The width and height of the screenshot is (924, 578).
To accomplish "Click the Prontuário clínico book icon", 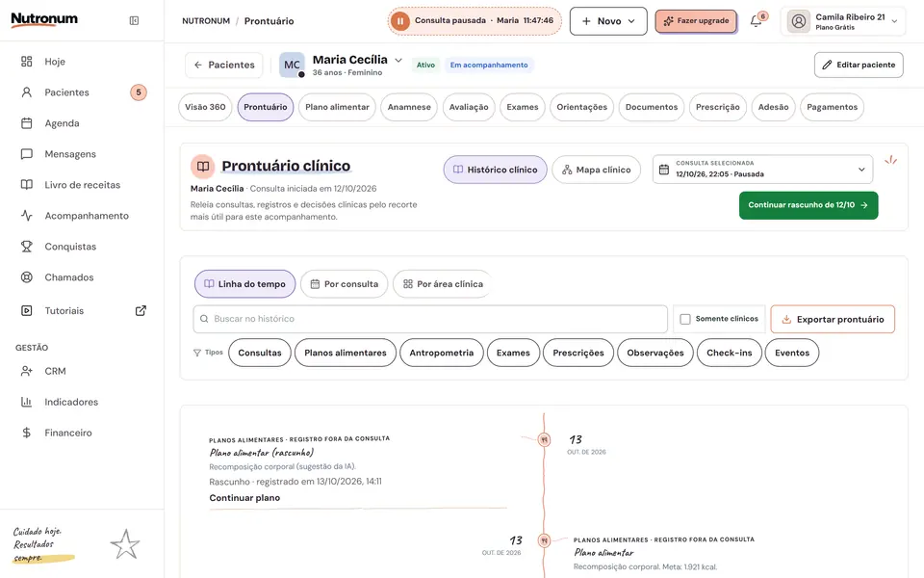I will pyautogui.click(x=203, y=167).
